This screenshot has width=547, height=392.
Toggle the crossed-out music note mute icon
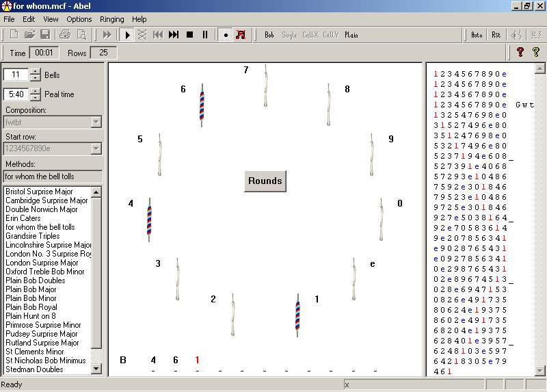(240, 35)
